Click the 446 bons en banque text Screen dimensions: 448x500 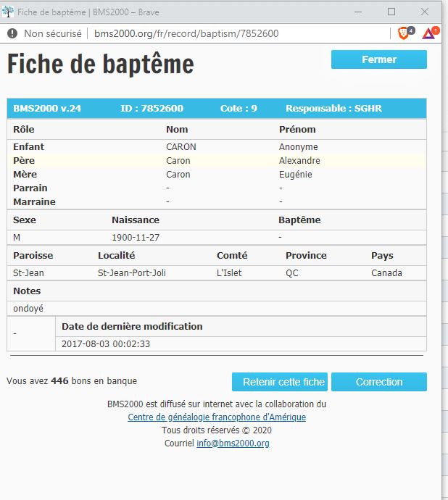coord(94,380)
